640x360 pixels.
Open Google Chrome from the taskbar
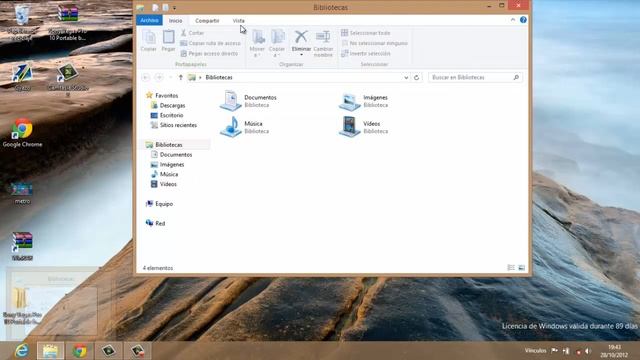point(80,351)
